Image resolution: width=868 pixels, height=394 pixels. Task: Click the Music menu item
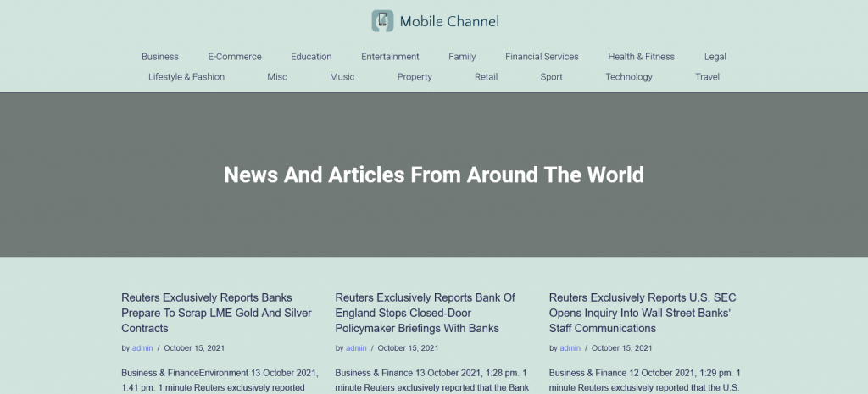342,77
